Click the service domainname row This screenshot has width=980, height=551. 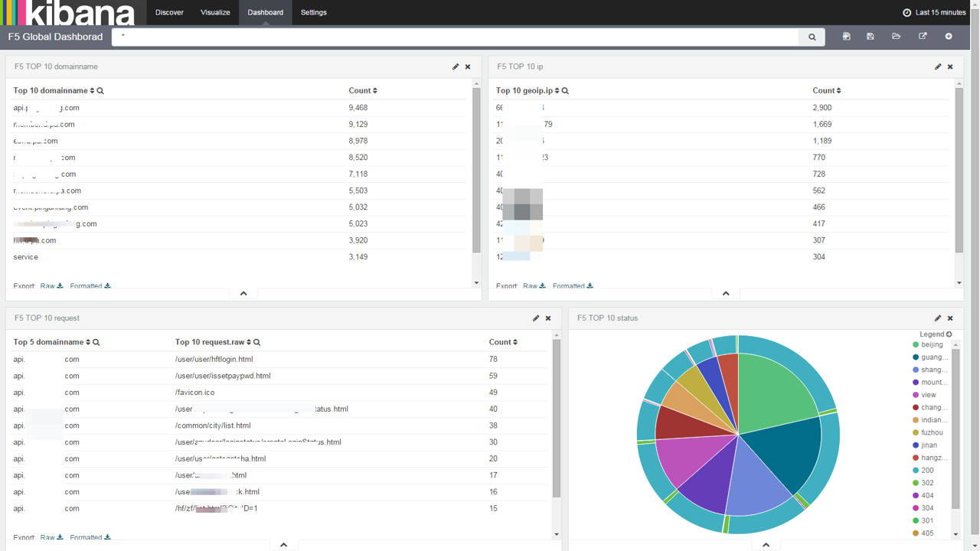point(239,257)
